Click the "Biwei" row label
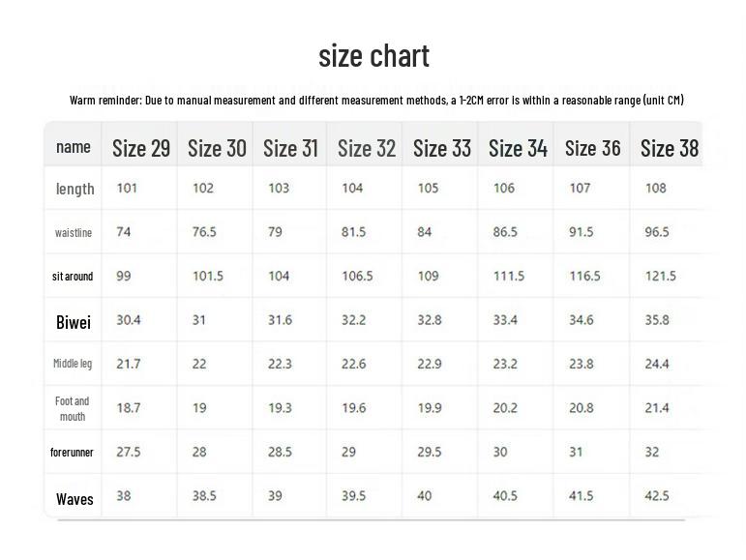Image resolution: width=746 pixels, height=560 pixels. pyautogui.click(x=74, y=322)
